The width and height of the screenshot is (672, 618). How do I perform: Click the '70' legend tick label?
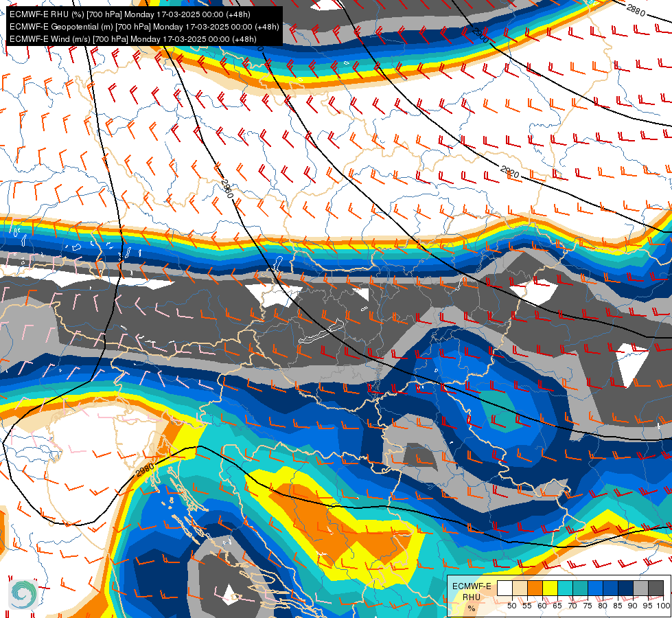pos(572,606)
